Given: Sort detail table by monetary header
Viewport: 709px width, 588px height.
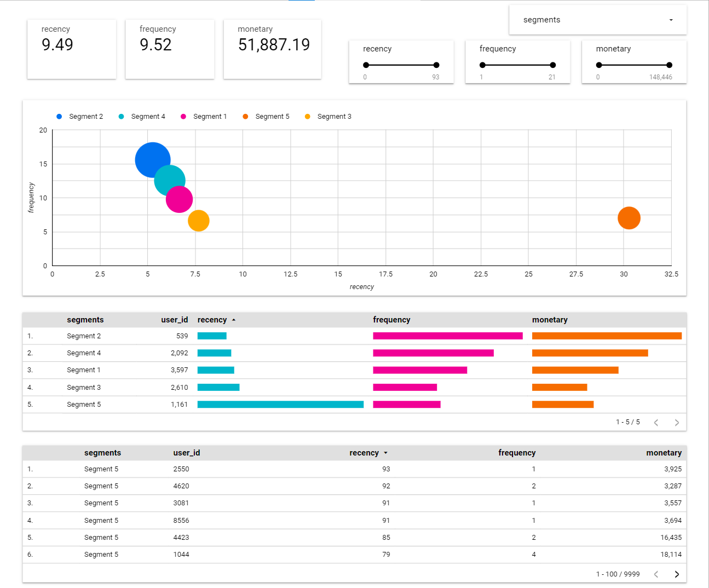Looking at the screenshot, I should (x=664, y=453).
